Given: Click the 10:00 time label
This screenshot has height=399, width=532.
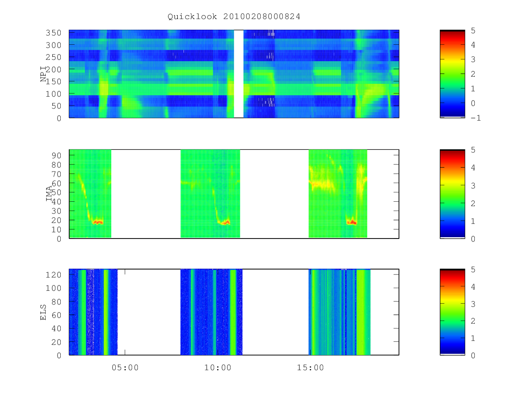Looking at the screenshot, I should (x=217, y=368).
